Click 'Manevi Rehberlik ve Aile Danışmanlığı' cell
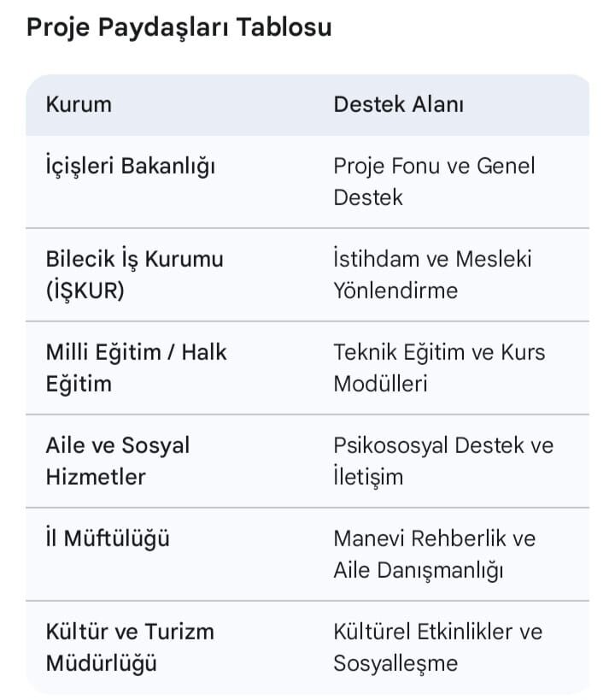 pyautogui.click(x=434, y=554)
